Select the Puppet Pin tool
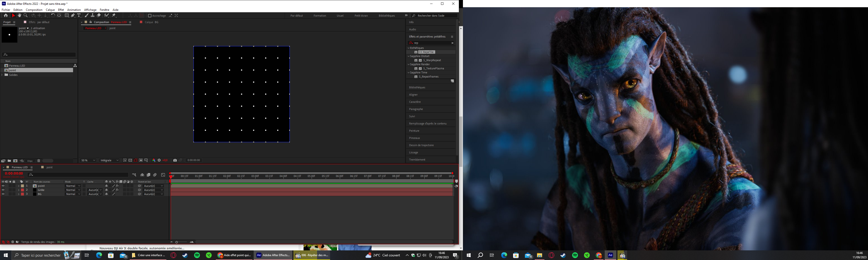Screen dimensions: 868x260 click(114, 15)
